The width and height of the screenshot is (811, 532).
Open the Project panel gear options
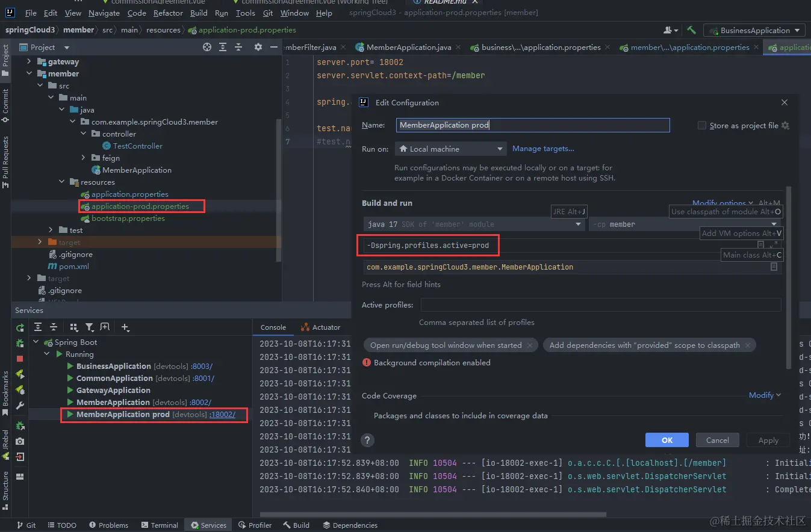click(x=258, y=47)
